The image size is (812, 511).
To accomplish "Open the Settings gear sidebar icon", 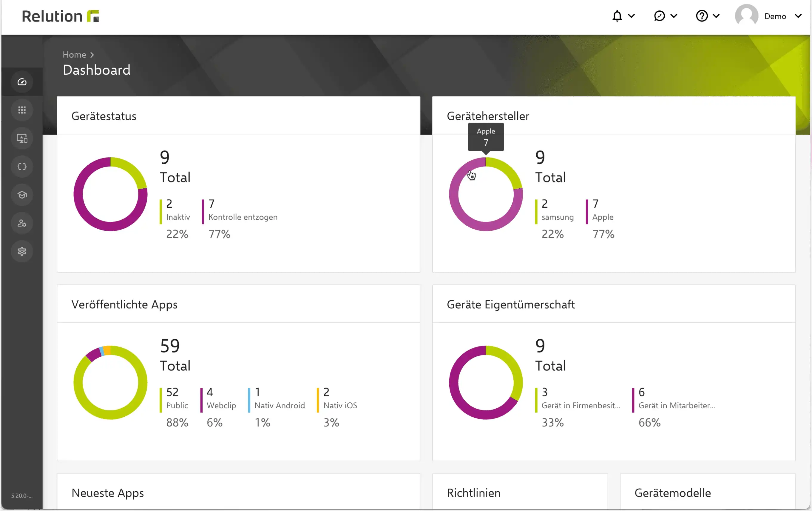I will [x=22, y=251].
